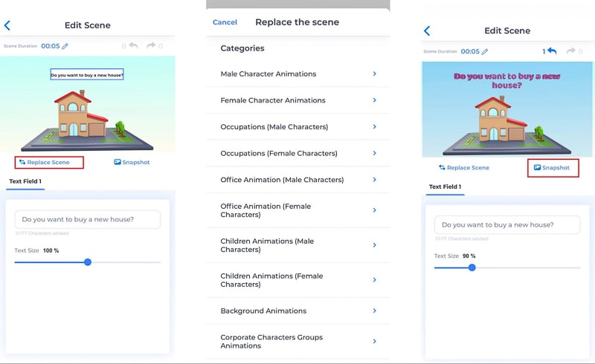Open the Female Character Animations chevron
The image size is (595, 364).
point(374,100)
